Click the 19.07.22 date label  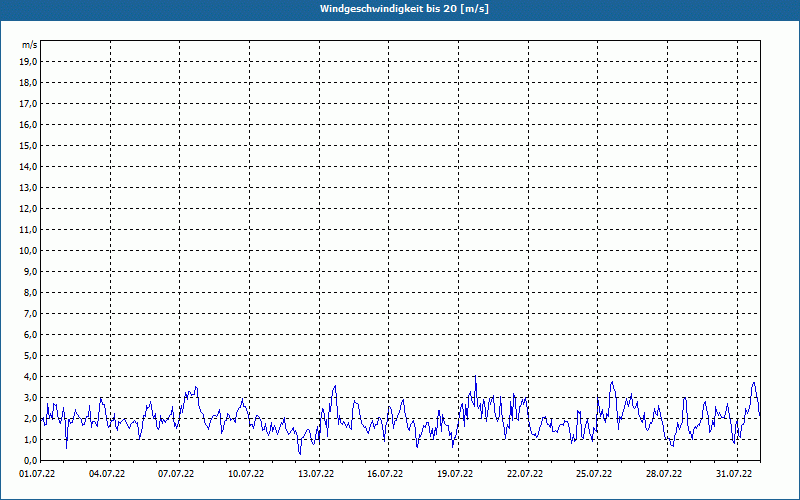click(x=455, y=474)
